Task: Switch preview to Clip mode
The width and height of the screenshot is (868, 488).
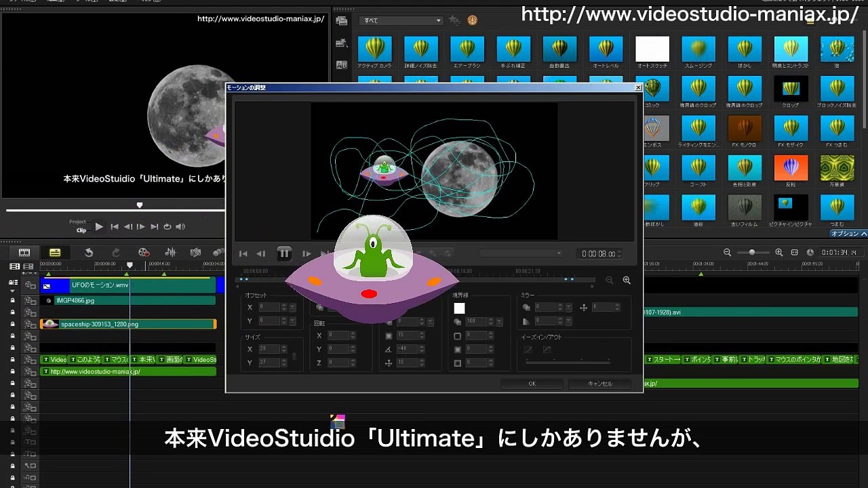Action: [81, 230]
